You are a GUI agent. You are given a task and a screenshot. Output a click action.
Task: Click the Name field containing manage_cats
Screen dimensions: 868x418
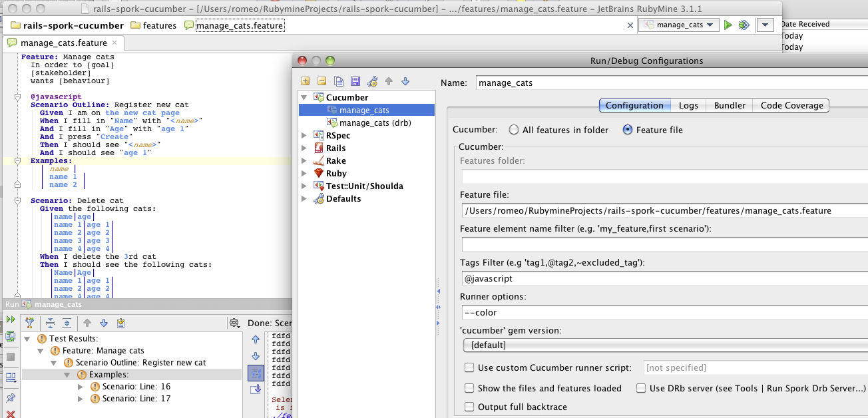point(671,83)
